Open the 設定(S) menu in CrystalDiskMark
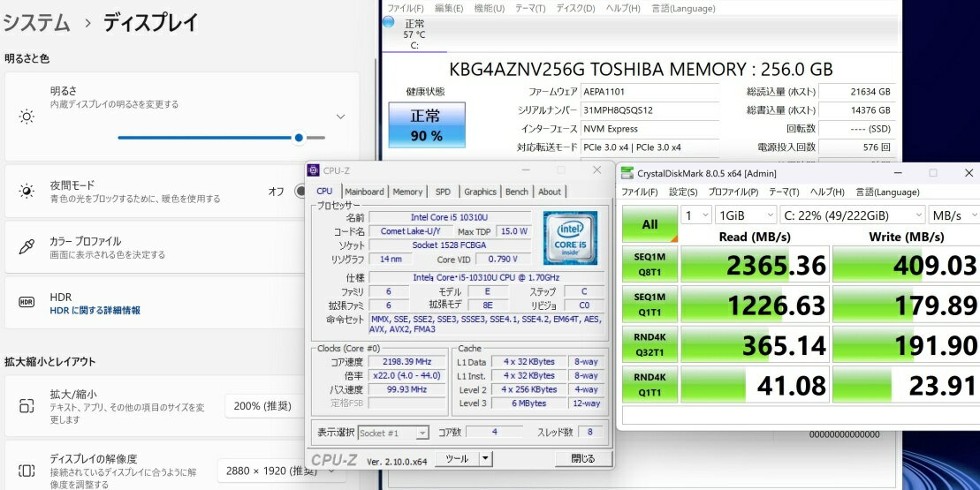 (683, 192)
